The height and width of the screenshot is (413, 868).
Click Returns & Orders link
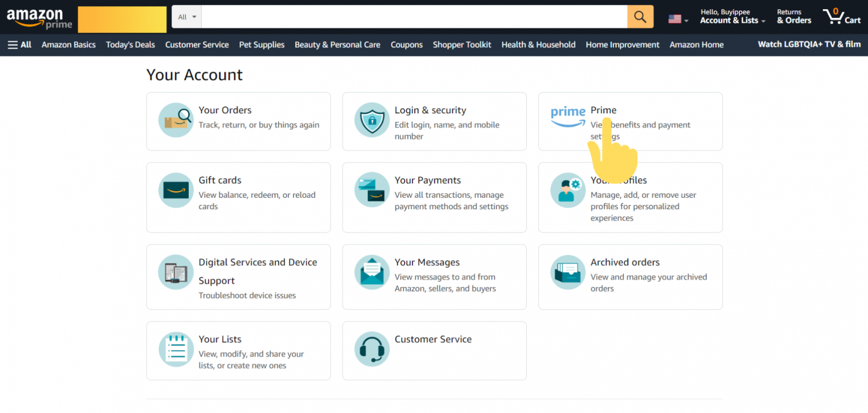(x=794, y=17)
